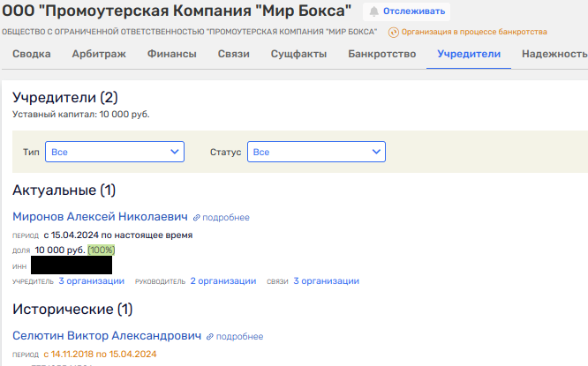Switch to the Арбитраж tab
This screenshot has width=588, height=366.
[99, 54]
